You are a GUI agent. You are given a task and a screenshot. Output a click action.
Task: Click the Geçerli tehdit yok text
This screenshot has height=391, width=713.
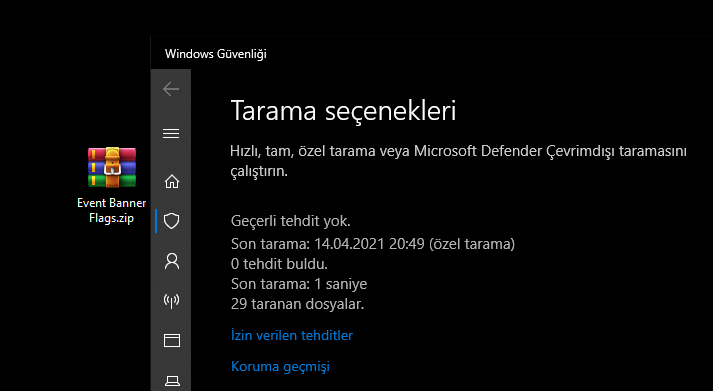(x=291, y=221)
